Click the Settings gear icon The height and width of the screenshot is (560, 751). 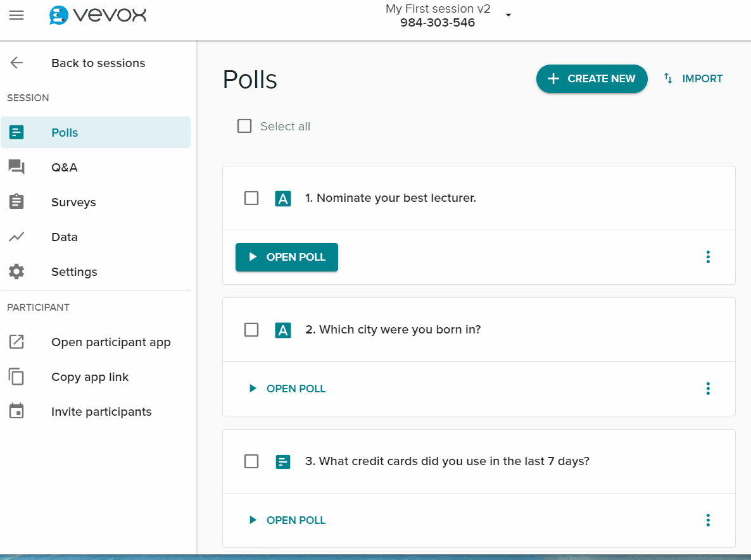(16, 271)
